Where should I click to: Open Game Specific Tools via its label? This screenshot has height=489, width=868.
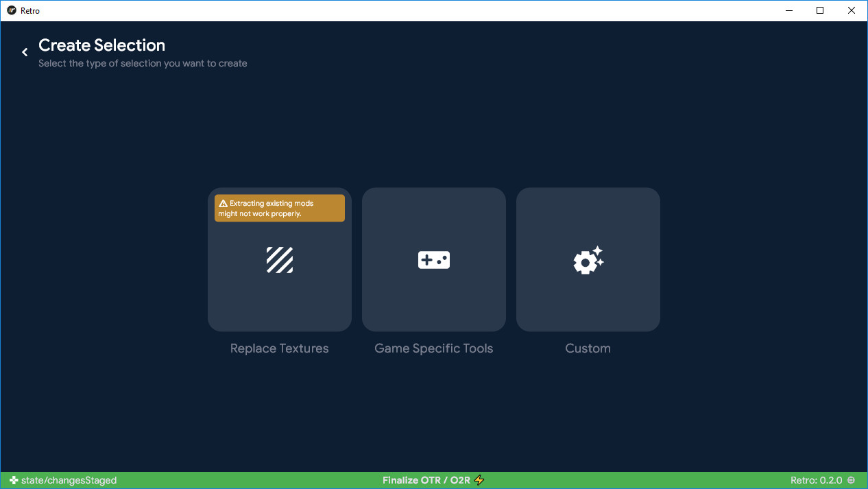coord(434,348)
